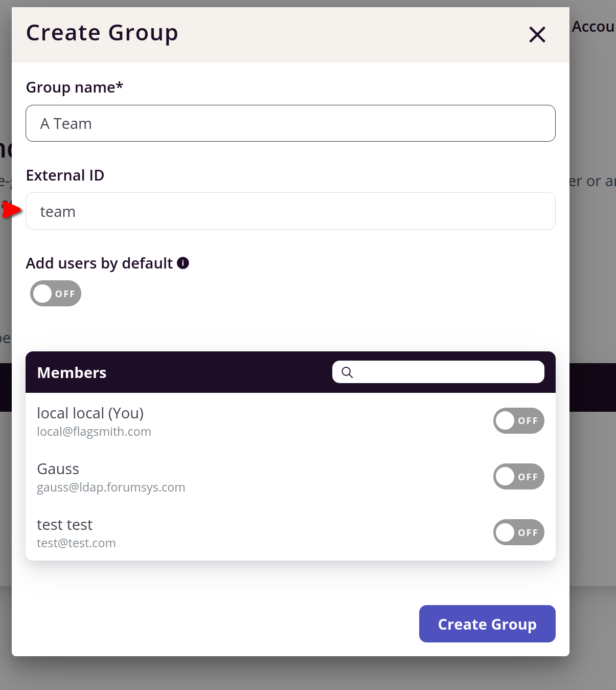Click the red arrow marker beside External ID
This screenshot has width=616, height=690.
(11, 210)
